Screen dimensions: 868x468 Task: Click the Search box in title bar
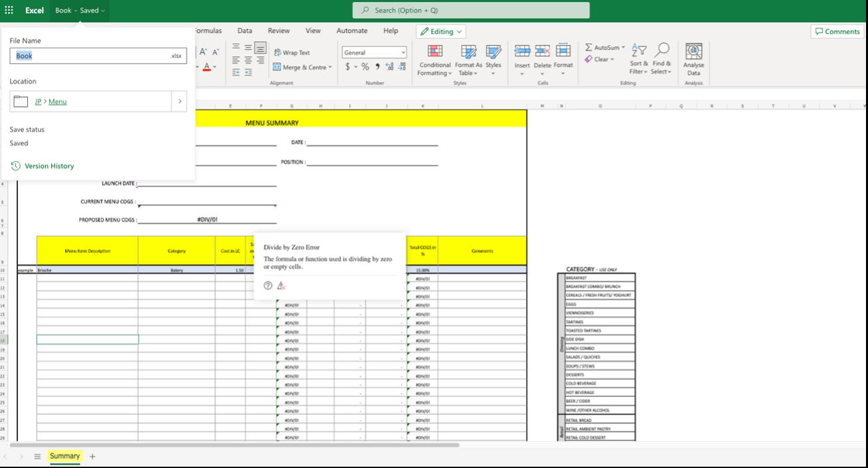click(x=471, y=11)
